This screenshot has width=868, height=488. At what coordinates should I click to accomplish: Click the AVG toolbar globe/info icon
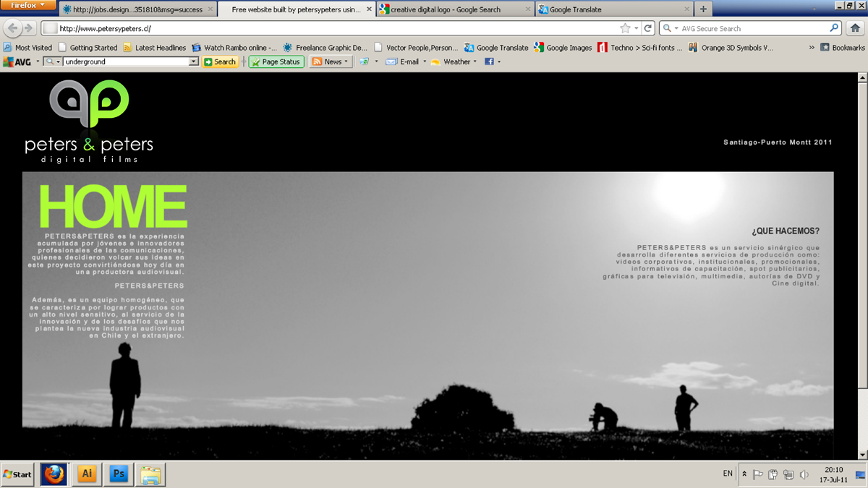point(364,62)
